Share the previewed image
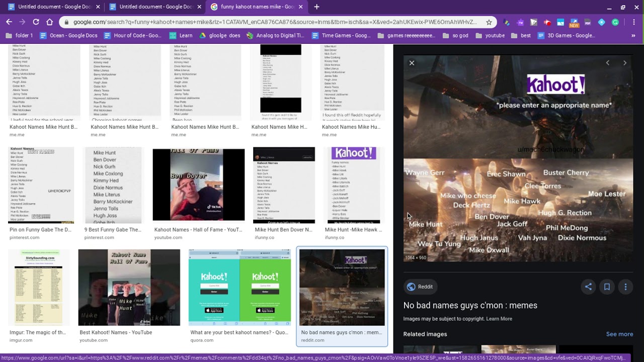This screenshot has height=362, width=644. 588,287
